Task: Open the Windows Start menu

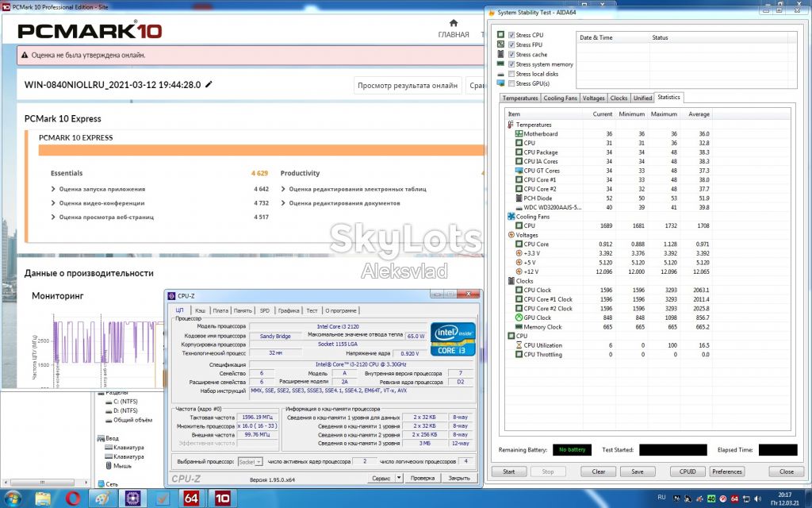Action: [x=13, y=498]
